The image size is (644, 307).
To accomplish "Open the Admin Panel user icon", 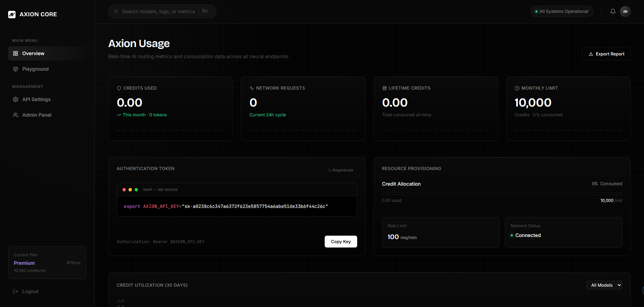I will point(16,115).
